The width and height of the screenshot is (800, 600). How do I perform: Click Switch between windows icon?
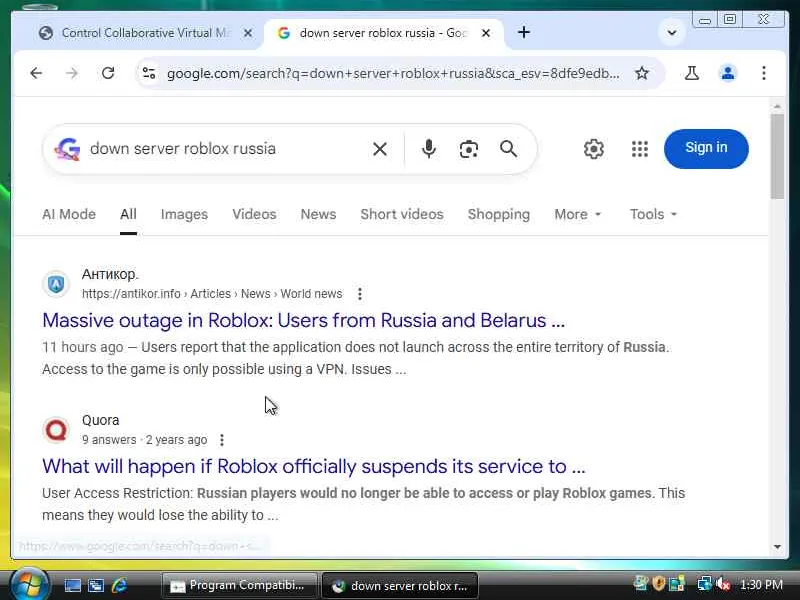(x=95, y=586)
